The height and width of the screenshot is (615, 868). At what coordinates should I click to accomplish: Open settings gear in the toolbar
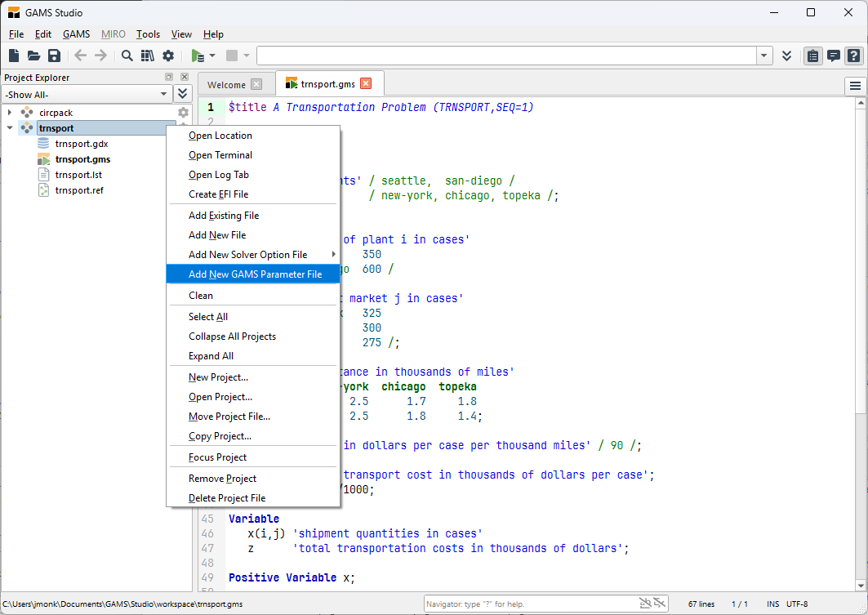[168, 56]
